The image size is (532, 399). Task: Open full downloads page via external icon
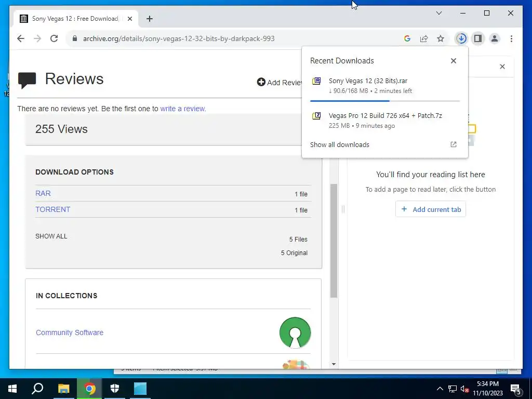coord(453,144)
